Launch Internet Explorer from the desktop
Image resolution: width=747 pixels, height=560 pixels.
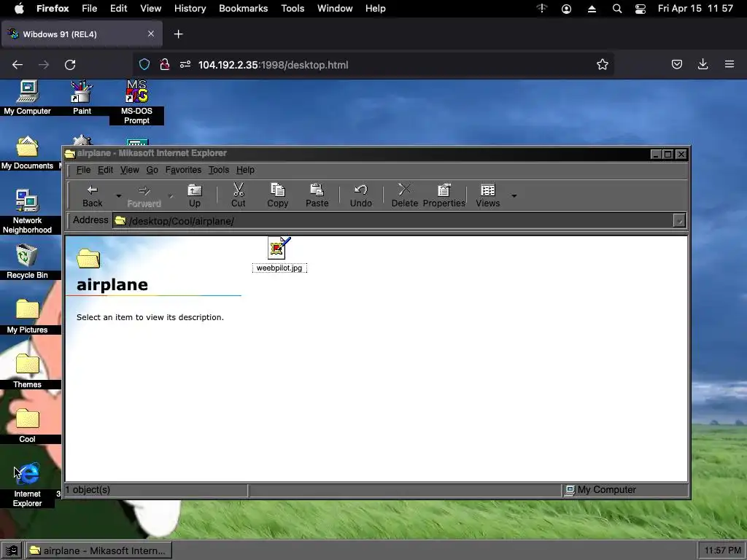(27, 485)
